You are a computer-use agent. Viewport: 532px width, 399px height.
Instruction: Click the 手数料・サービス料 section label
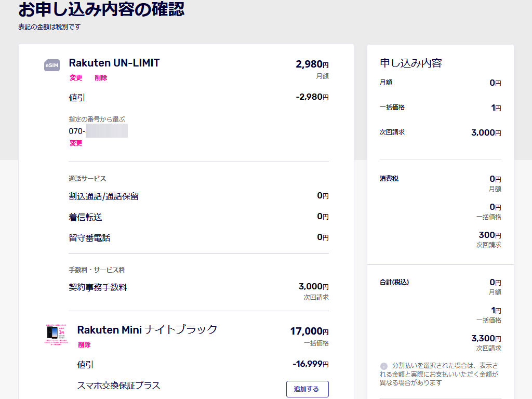[97, 270]
